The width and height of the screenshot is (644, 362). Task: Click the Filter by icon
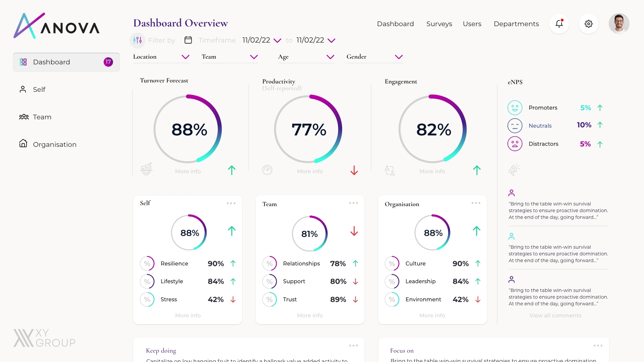tap(137, 40)
